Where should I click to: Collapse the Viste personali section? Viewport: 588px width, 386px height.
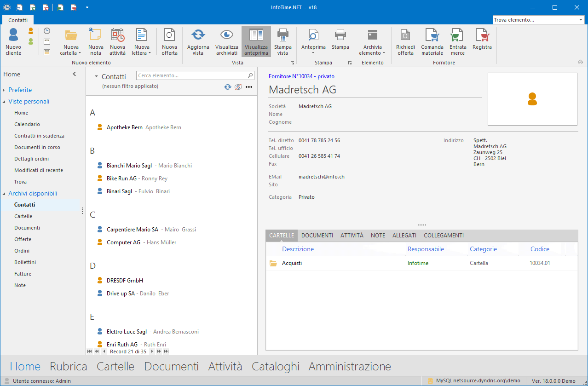[4, 102]
